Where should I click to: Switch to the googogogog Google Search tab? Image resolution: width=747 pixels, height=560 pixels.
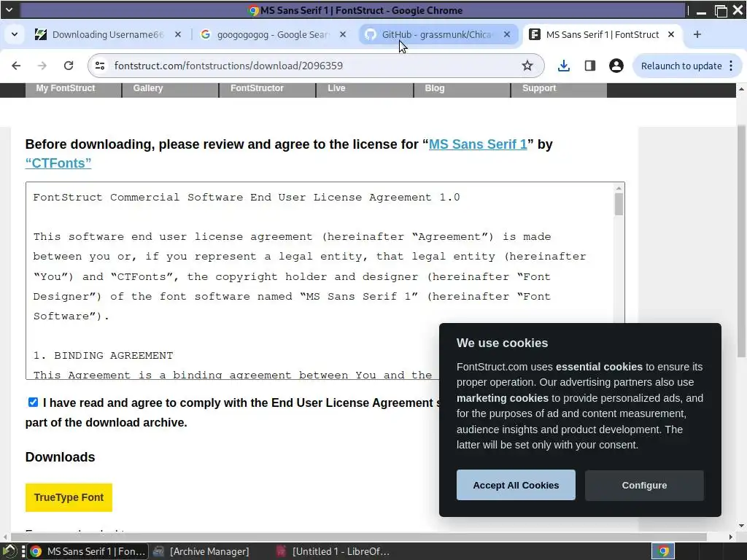coord(273,34)
